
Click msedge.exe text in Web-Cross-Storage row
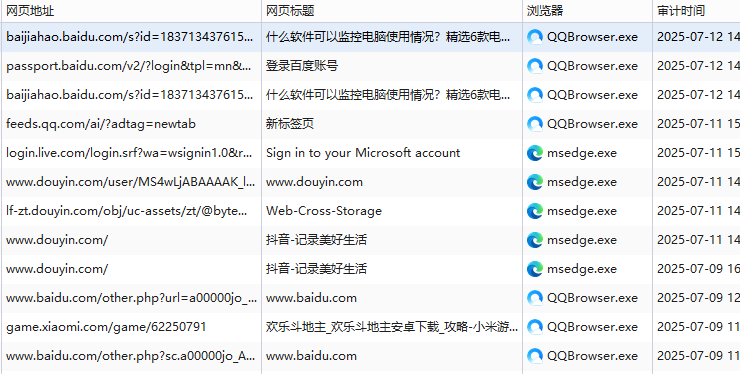[x=582, y=211]
